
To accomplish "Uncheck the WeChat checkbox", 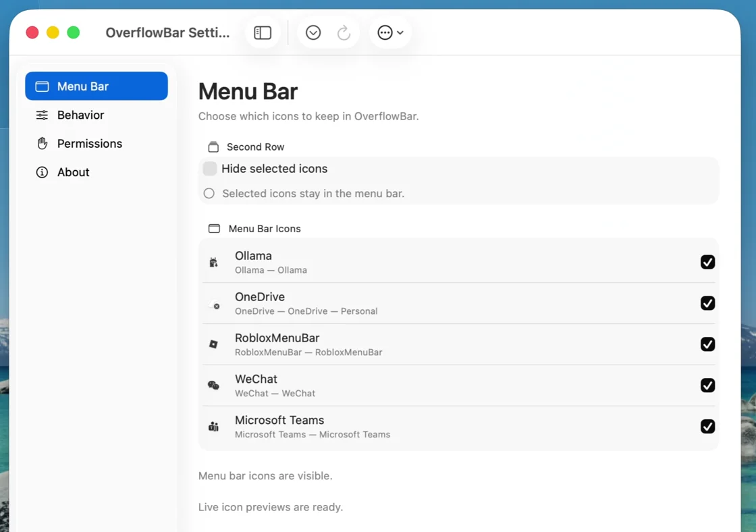I will [x=707, y=385].
